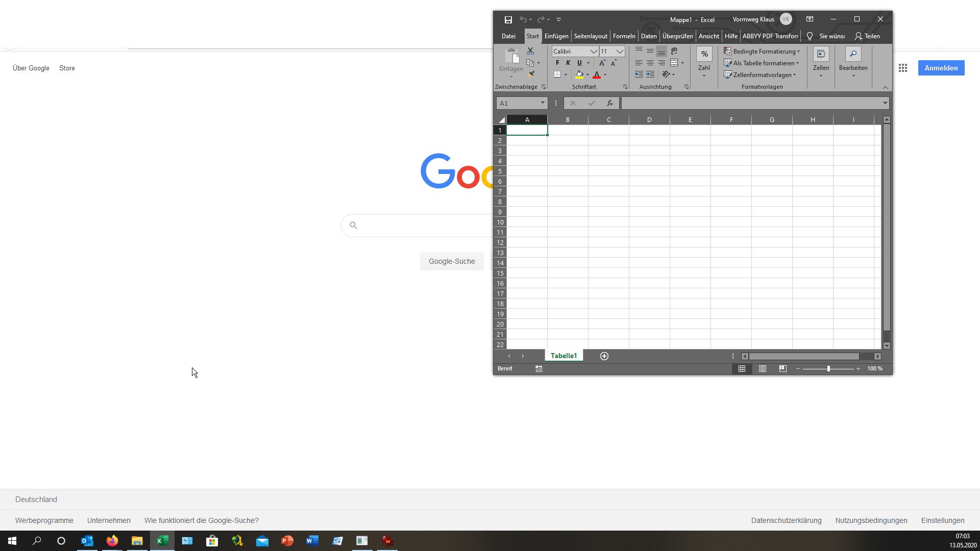
Task: Insert function with the fx icon
Action: (609, 103)
